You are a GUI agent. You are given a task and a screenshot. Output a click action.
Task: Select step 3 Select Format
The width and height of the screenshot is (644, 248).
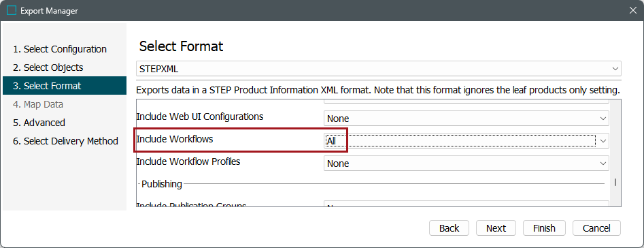coord(65,86)
